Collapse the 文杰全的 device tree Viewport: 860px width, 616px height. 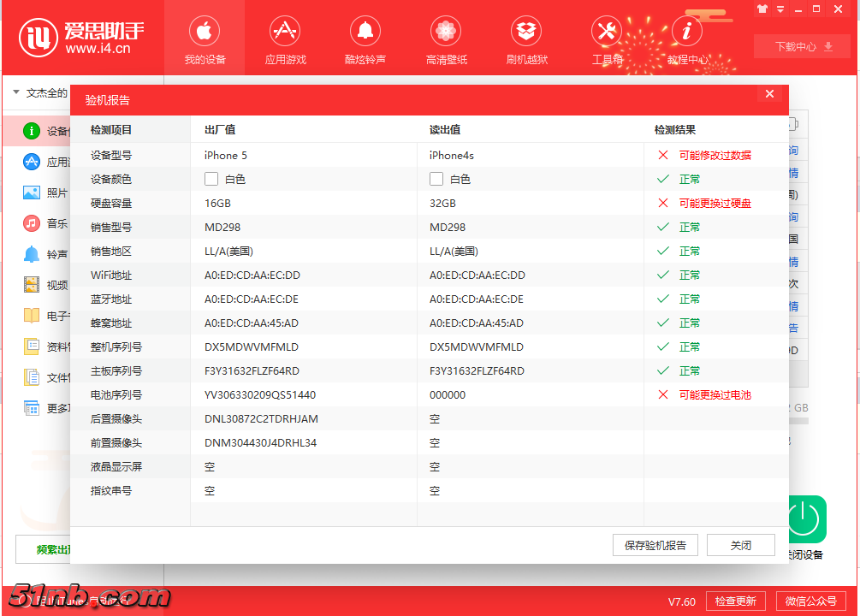pyautogui.click(x=16, y=92)
